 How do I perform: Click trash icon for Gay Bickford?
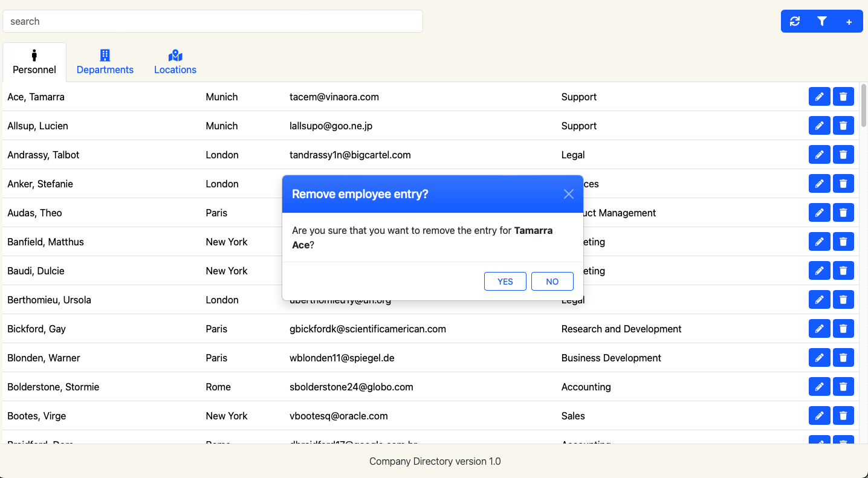[x=843, y=329]
